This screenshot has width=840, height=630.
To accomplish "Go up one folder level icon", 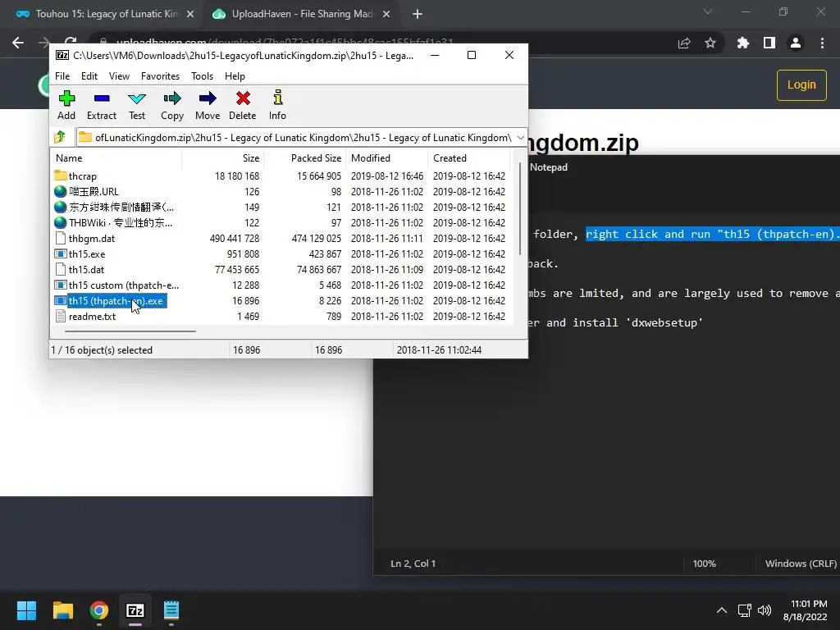I will click(60, 137).
